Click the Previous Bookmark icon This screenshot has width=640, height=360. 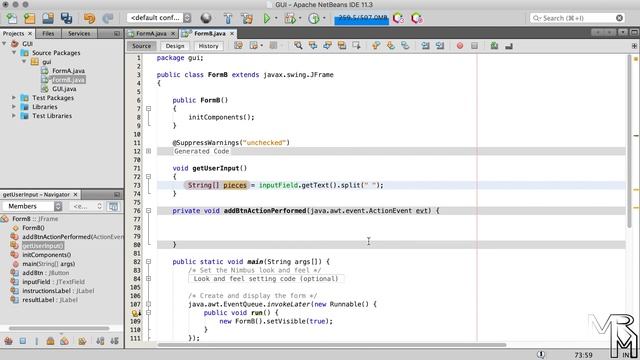(376, 46)
